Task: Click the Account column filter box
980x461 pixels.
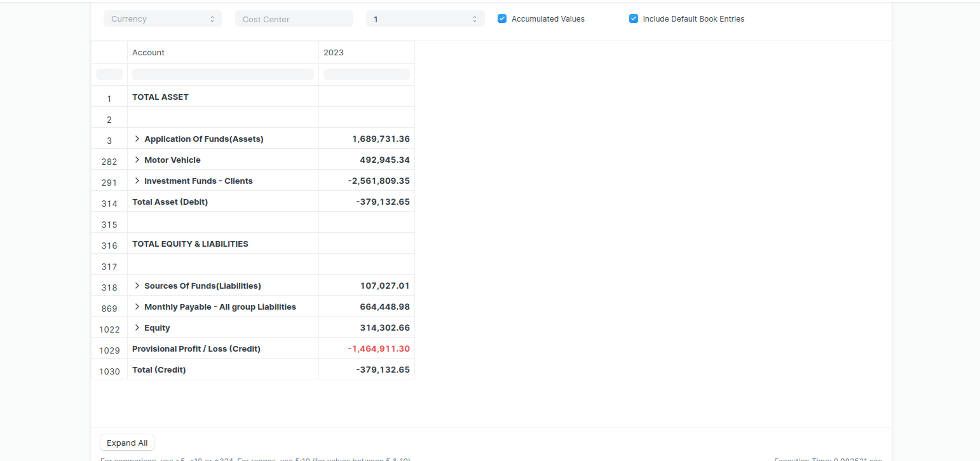Action: click(x=222, y=74)
